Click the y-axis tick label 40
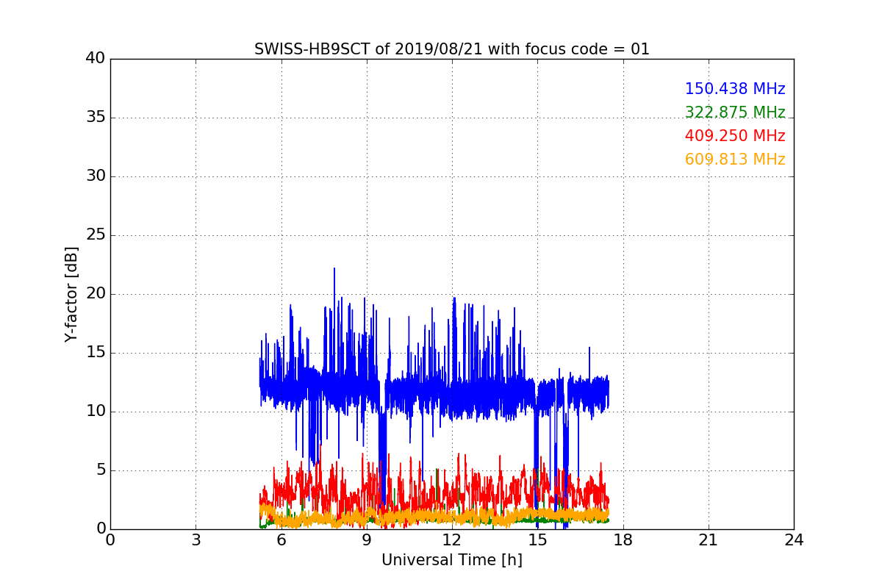The width and height of the screenshot is (882, 588). (x=96, y=59)
